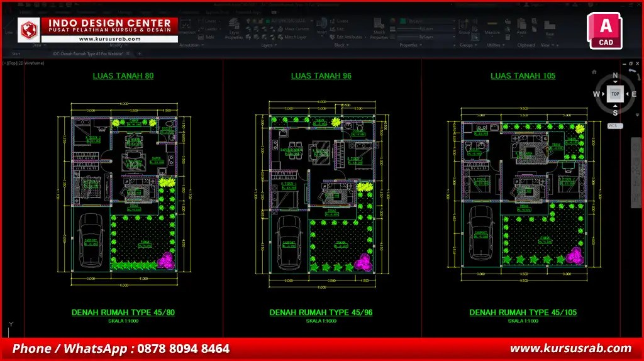Expand the Layers panel
This screenshot has width=644, height=361.
point(269,45)
